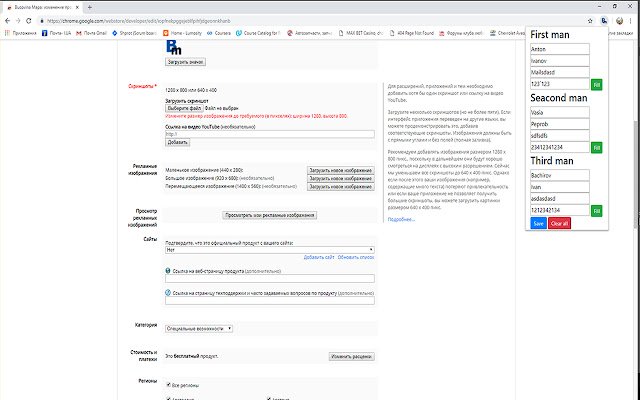Image resolution: width=640 pixels, height=400 pixels.
Task: Click the Загрузить значок button
Action: (x=185, y=62)
